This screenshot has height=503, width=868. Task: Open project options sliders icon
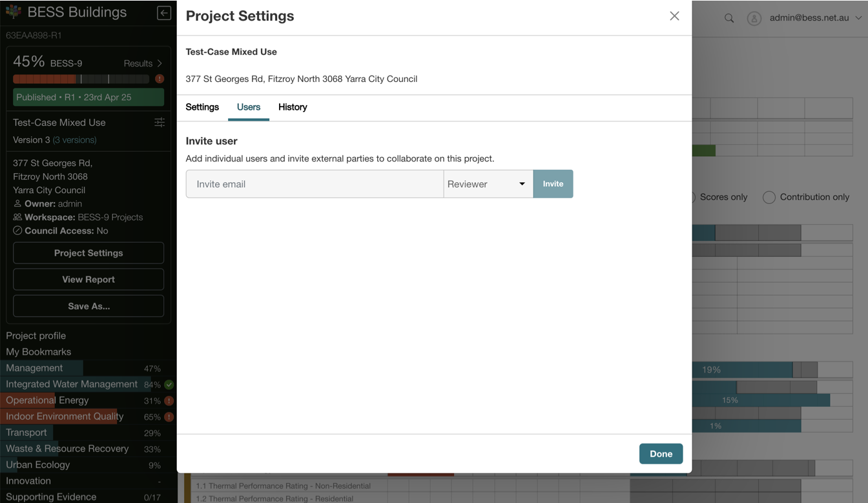160,123
